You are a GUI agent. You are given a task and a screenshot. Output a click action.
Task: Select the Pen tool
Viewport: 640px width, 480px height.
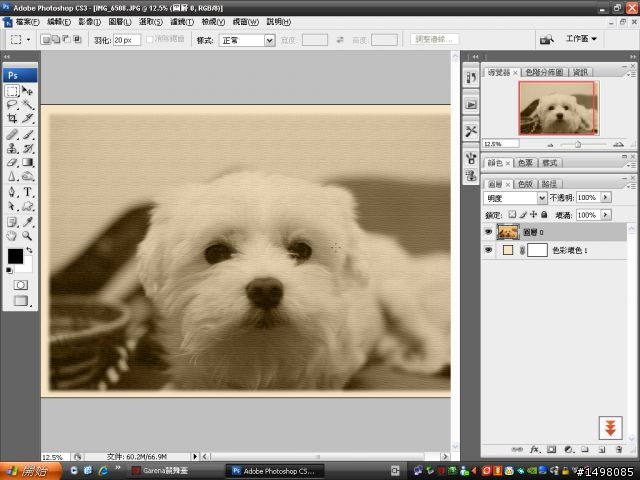[x=12, y=192]
